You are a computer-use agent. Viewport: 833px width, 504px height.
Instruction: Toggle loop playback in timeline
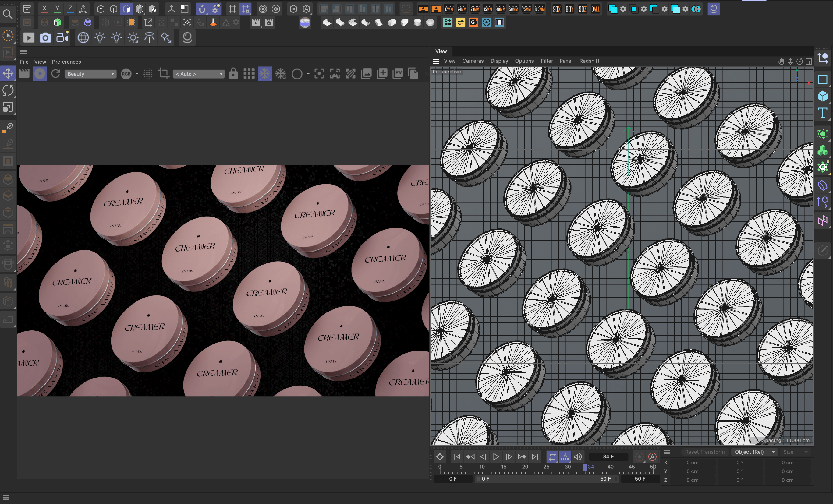(552, 457)
